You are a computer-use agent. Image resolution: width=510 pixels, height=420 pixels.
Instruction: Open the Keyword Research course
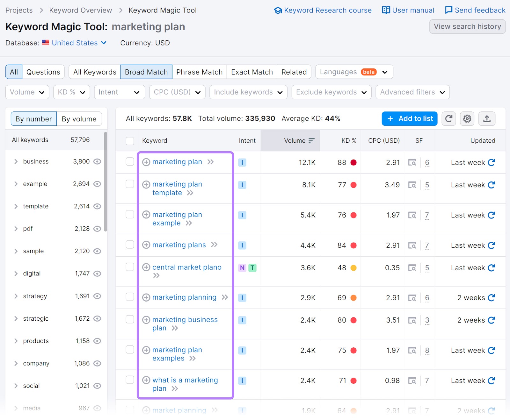tap(323, 10)
